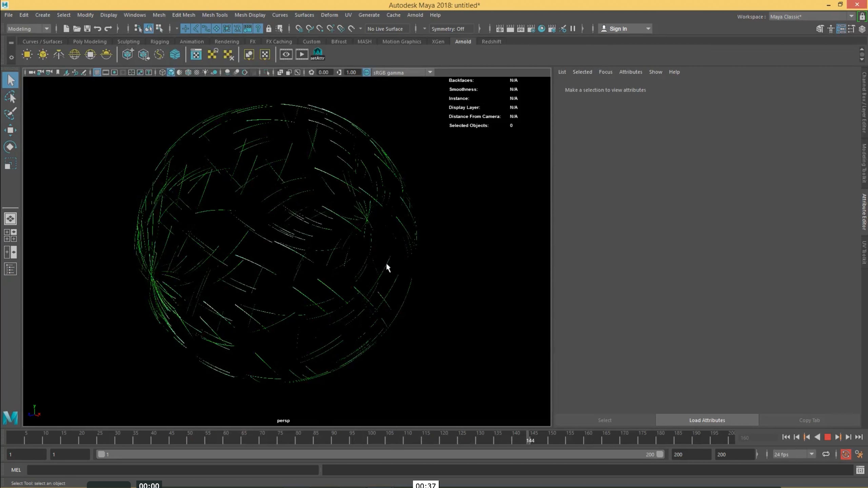Click the Sign In button
868x488 pixels.
[618, 29]
